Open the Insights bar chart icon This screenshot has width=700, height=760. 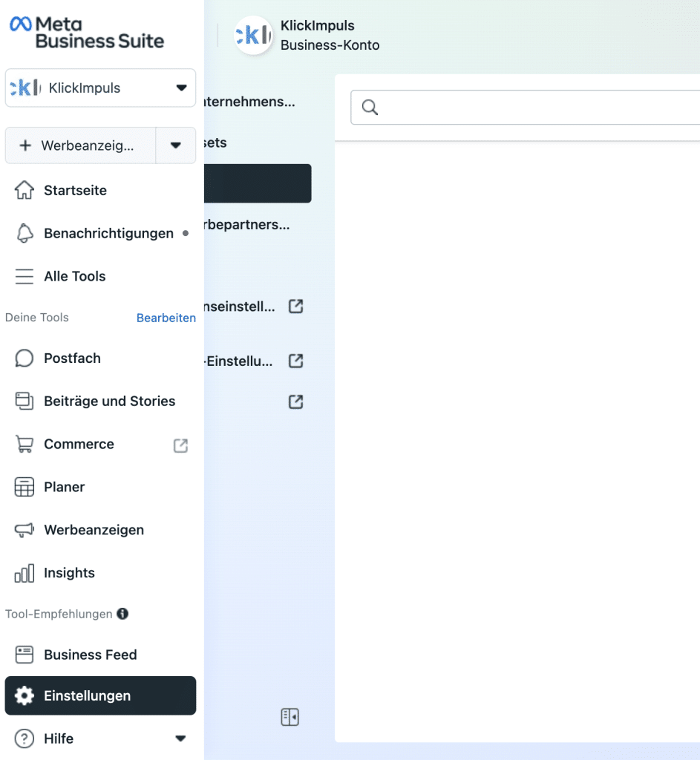pyautogui.click(x=24, y=574)
